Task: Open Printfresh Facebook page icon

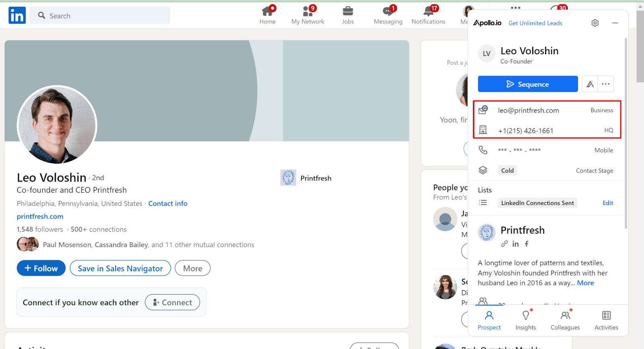Action: click(526, 244)
